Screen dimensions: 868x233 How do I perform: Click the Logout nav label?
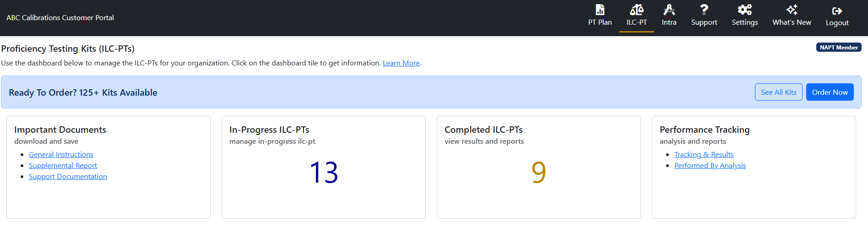[837, 23]
